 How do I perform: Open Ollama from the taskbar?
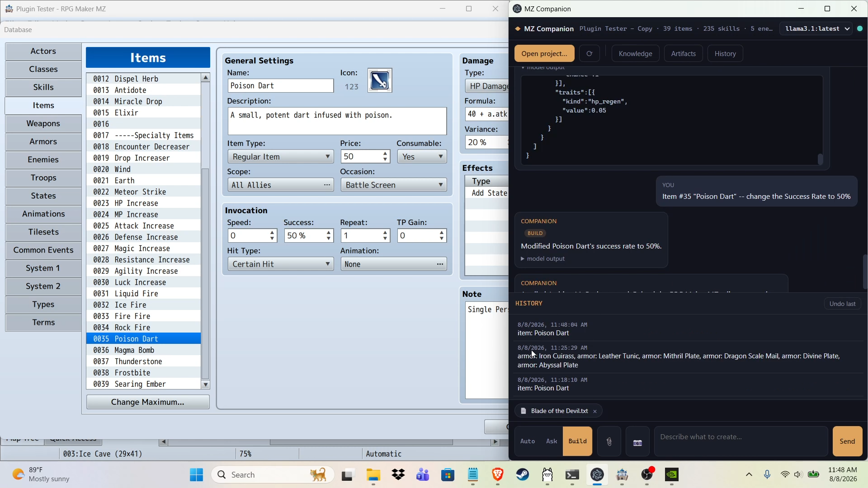tap(547, 475)
